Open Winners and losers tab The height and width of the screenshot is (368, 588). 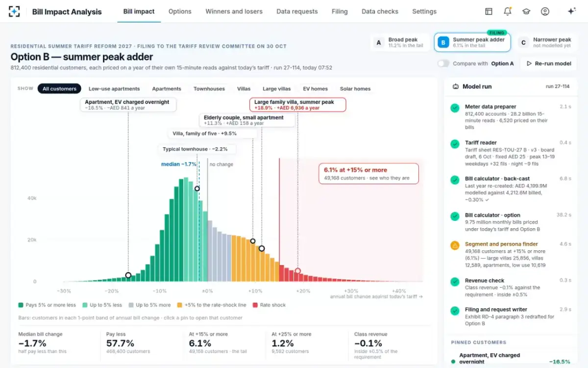(234, 11)
